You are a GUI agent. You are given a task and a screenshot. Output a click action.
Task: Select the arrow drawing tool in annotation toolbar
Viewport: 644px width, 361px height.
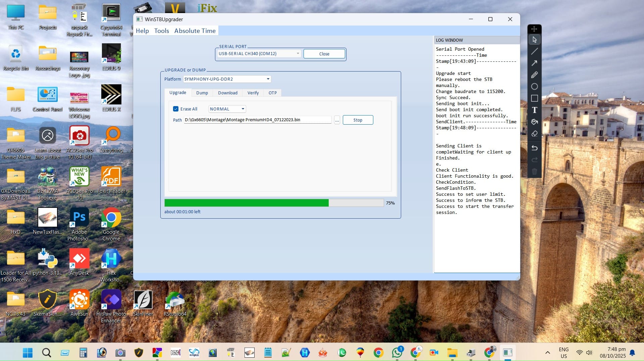tap(534, 63)
